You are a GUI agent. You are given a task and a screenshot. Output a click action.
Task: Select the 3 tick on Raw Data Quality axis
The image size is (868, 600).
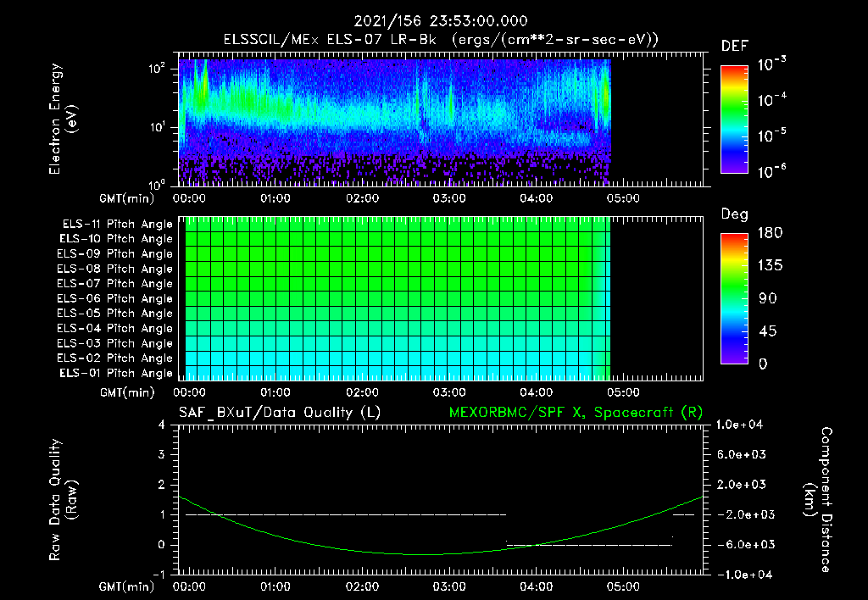coord(161,455)
